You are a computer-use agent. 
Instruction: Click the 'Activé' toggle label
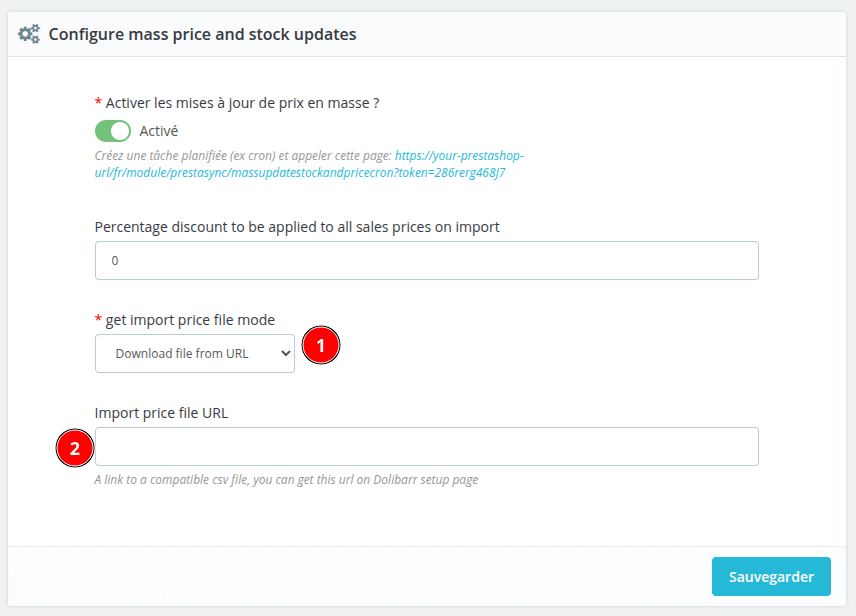tap(159, 131)
